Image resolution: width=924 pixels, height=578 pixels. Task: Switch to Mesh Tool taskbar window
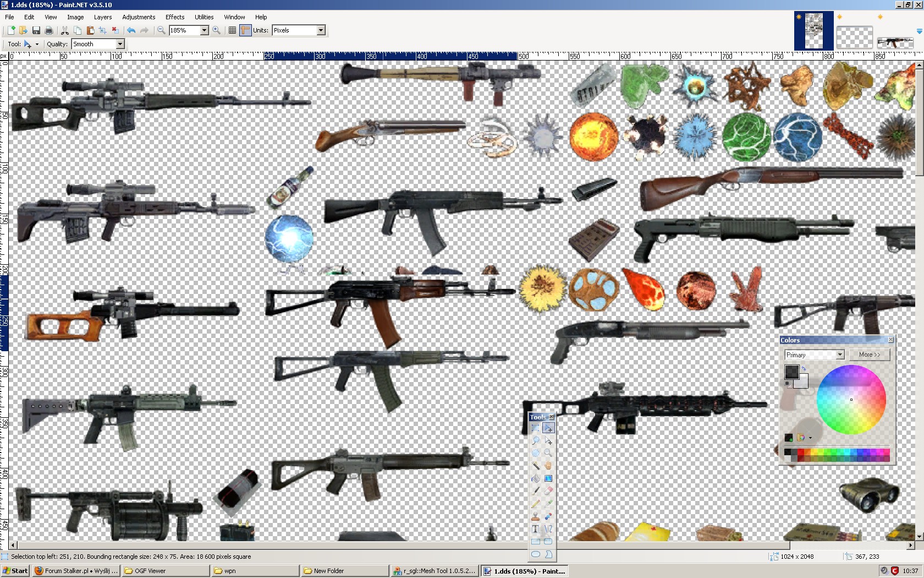[435, 571]
